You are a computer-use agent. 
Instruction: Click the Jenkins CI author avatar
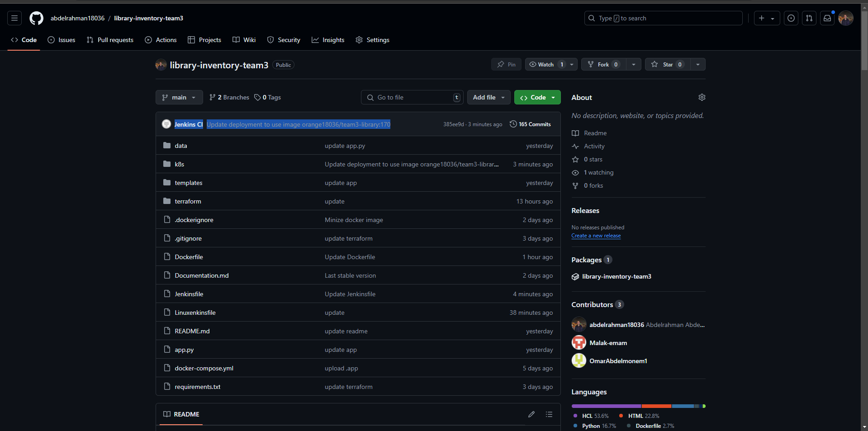[166, 124]
